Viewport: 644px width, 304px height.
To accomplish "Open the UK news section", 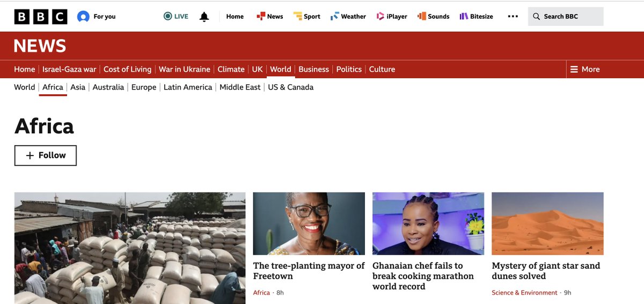I will click(x=258, y=69).
